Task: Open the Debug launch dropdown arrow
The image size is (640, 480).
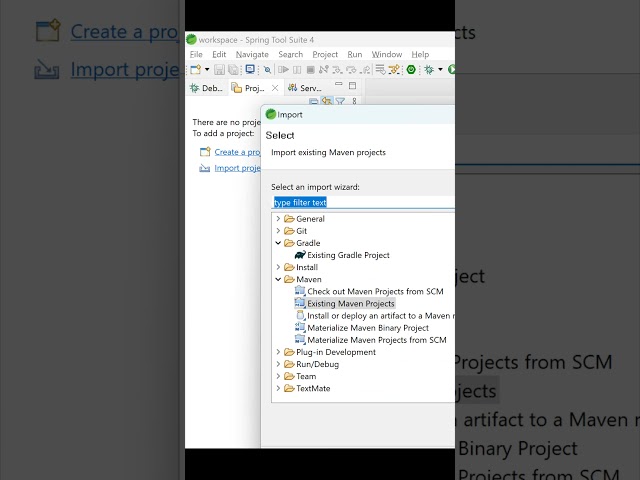Action: 440,69
